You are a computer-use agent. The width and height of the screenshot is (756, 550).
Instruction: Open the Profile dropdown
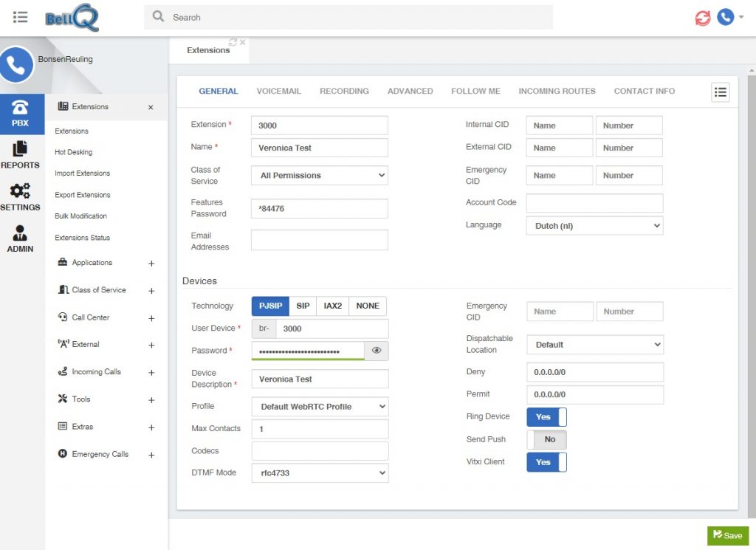[320, 407]
